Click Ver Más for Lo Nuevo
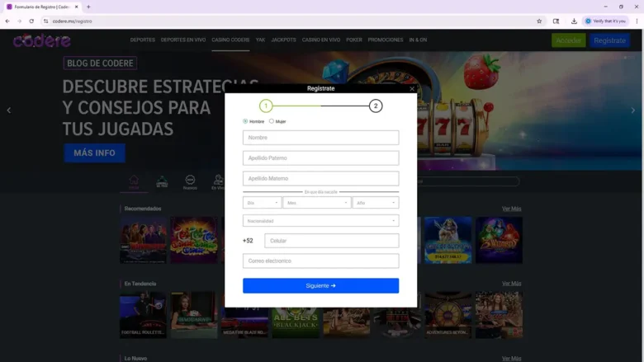Image resolution: width=644 pixels, height=362 pixels. click(x=511, y=359)
